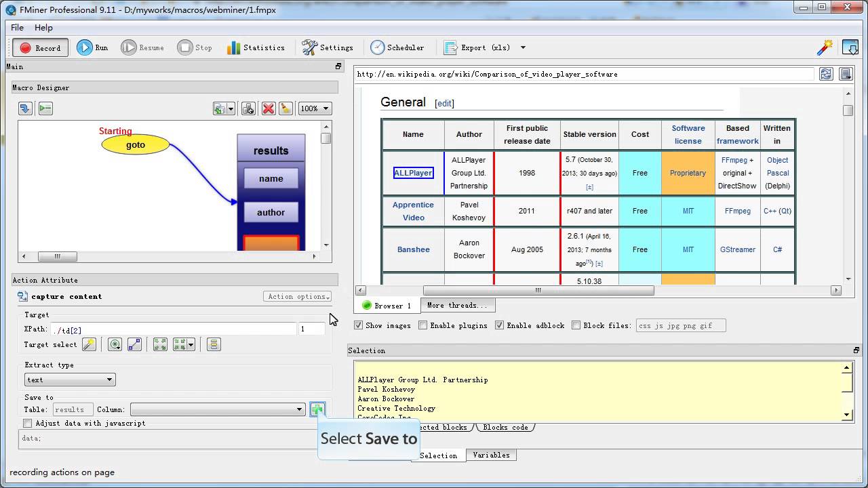Viewport: 868px width, 488px height.
Task: Click the magic wand icon in the top-right toolbar
Action: 825,47
